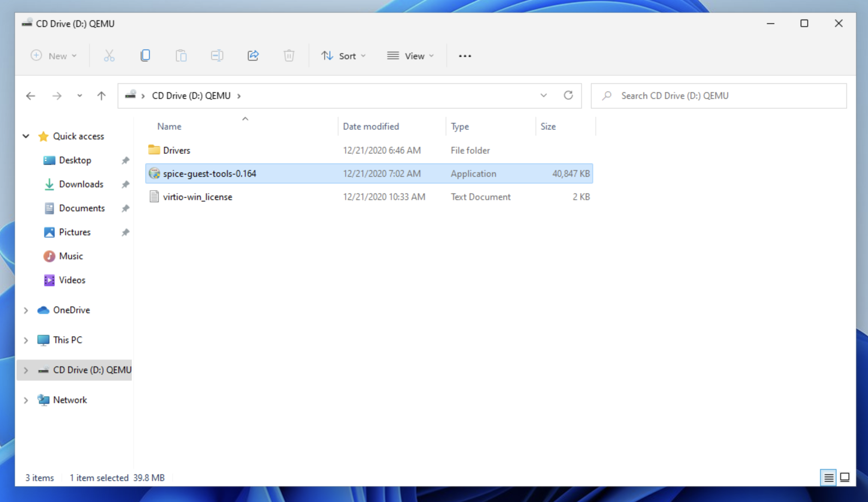
Task: Select Downloads in Quick access
Action: tap(81, 184)
